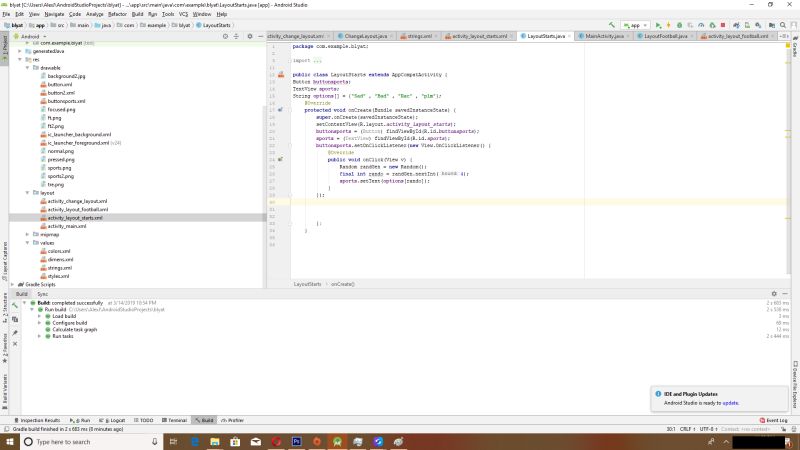Collapse the drawable folder
Image resolution: width=800 pixels, height=450 pixels.
(28, 68)
